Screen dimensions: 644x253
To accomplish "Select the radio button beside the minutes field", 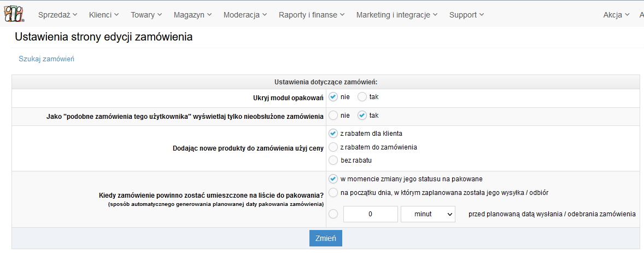I will (333, 214).
